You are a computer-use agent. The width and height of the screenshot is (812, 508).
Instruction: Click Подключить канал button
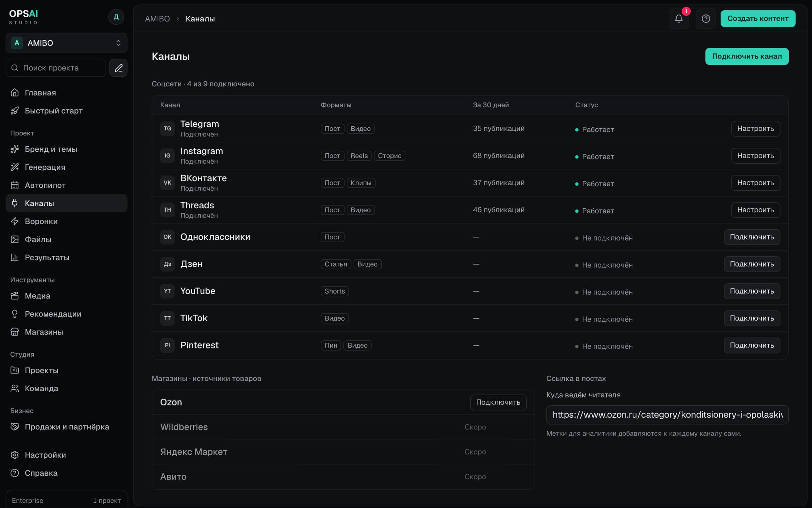(x=747, y=56)
